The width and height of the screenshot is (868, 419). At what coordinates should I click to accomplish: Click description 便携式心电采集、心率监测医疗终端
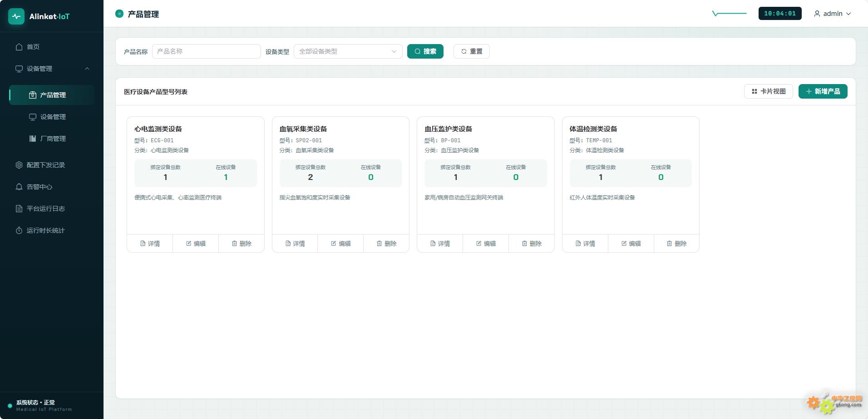click(178, 198)
